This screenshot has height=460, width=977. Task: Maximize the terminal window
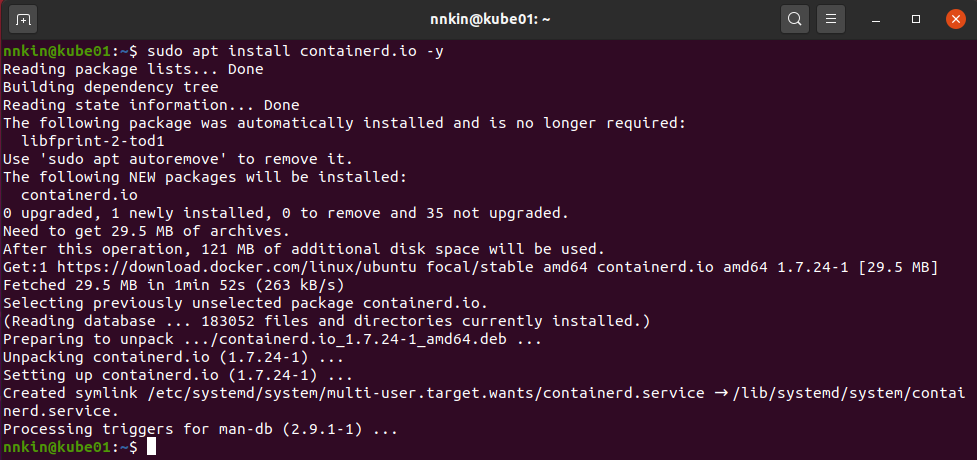(x=915, y=19)
